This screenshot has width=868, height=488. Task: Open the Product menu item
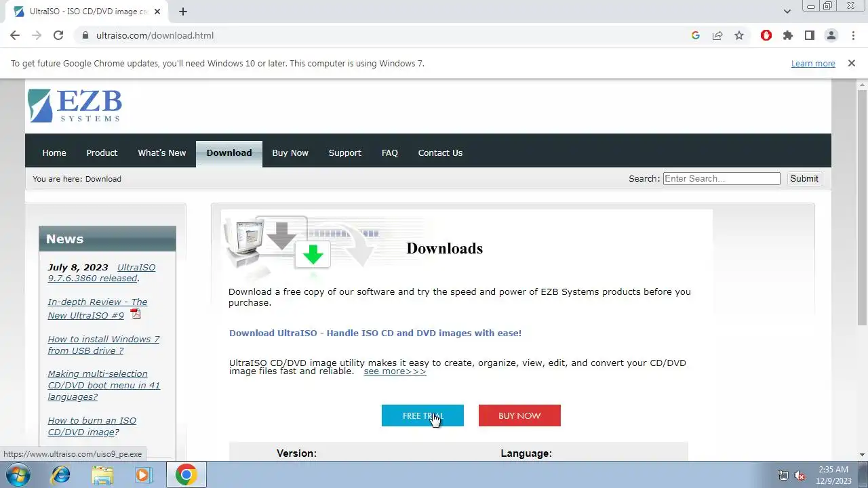click(102, 153)
